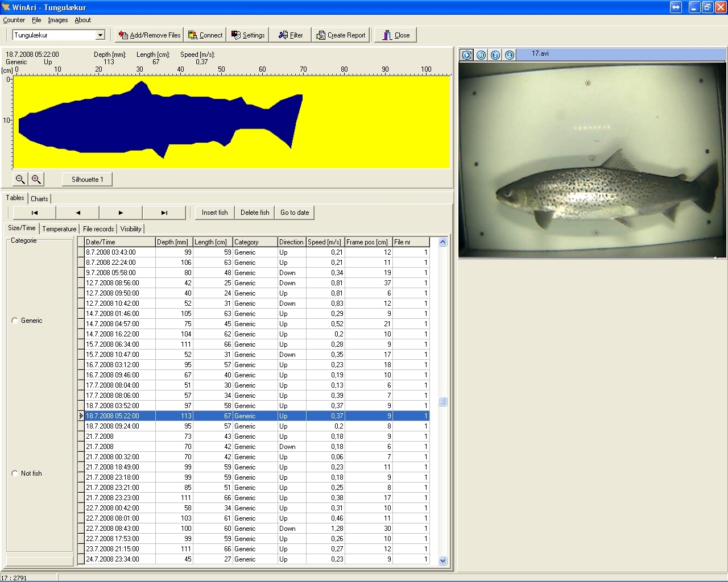Open the File records tab
The width and height of the screenshot is (728, 582).
point(98,229)
